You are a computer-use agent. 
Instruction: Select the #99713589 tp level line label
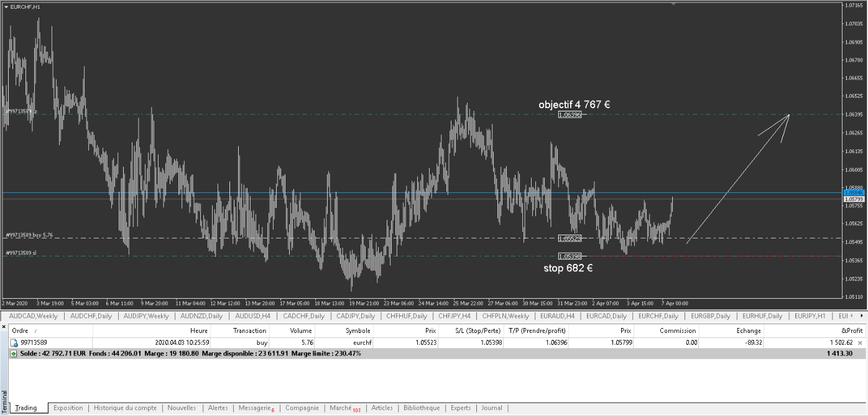[22, 111]
